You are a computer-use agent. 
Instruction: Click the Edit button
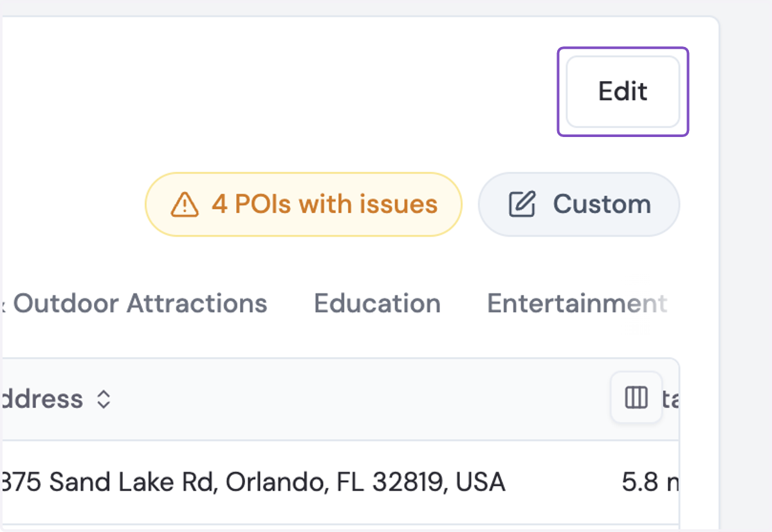click(x=623, y=91)
